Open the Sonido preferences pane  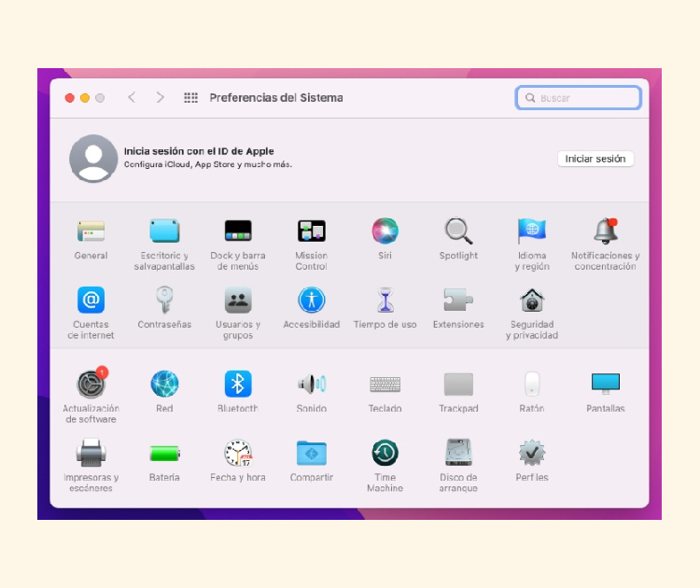tap(312, 384)
